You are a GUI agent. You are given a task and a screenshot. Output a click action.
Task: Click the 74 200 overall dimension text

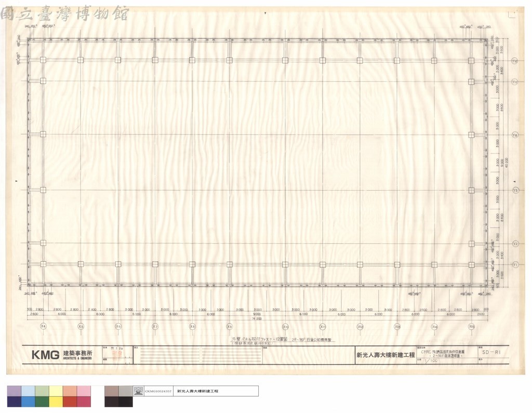tap(257, 318)
